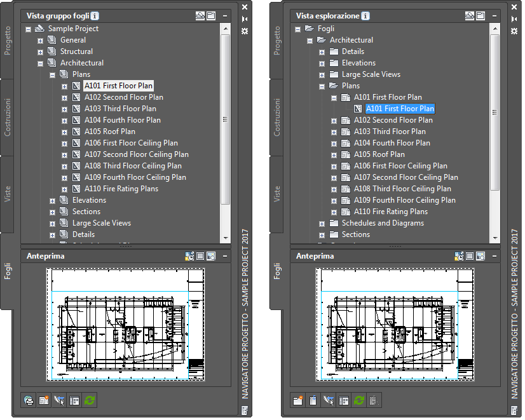The width and height of the screenshot is (525, 420).
Task: Click palette properties icon beside Vista gruppo fogli panel
Action: pos(245,31)
